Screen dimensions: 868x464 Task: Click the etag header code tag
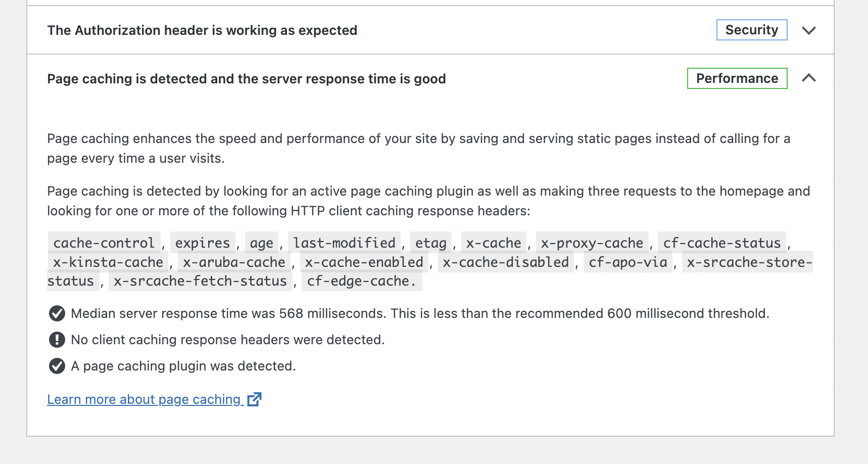pos(431,243)
